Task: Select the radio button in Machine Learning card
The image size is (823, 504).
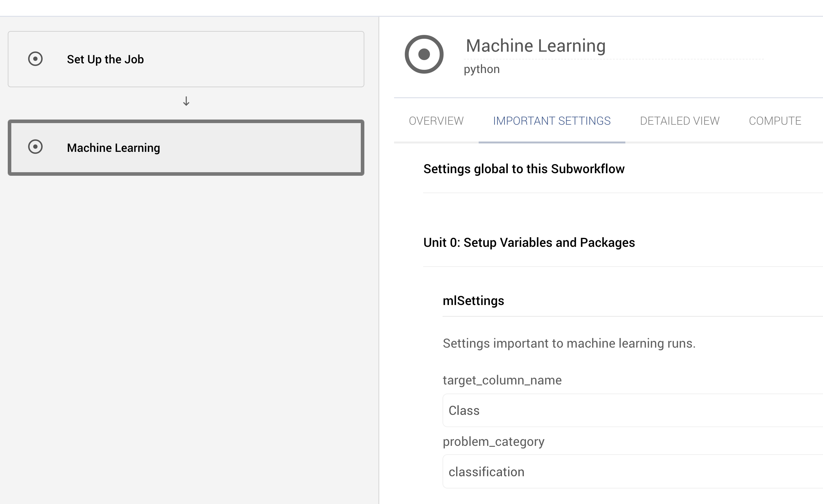Action: coord(36,147)
